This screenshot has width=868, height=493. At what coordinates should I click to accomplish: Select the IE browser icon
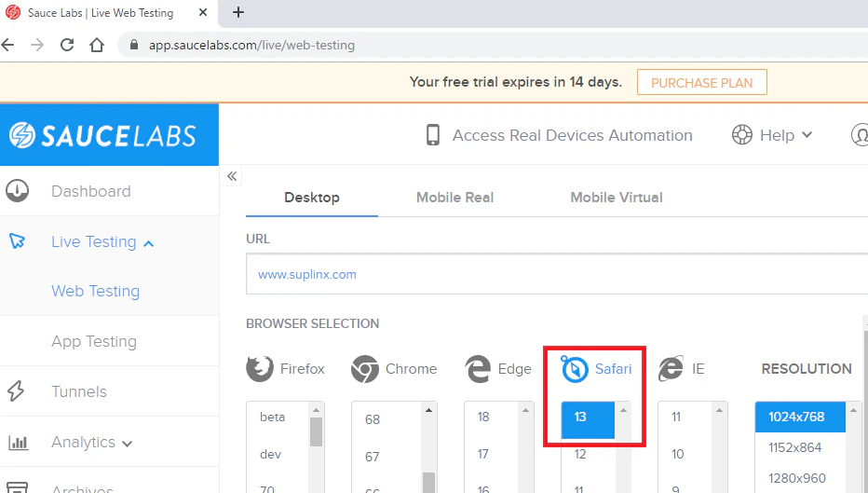(671, 369)
